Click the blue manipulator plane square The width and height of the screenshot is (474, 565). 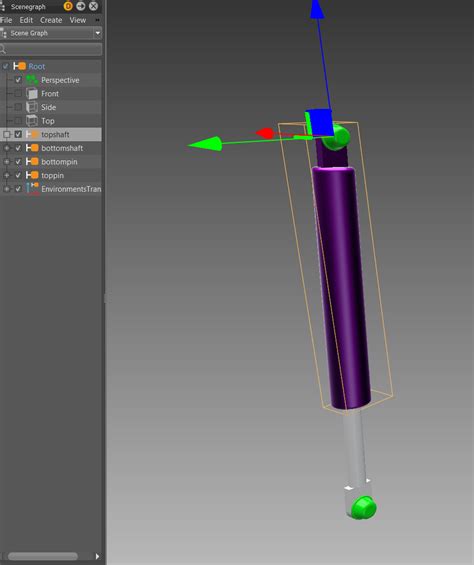pyautogui.click(x=321, y=122)
